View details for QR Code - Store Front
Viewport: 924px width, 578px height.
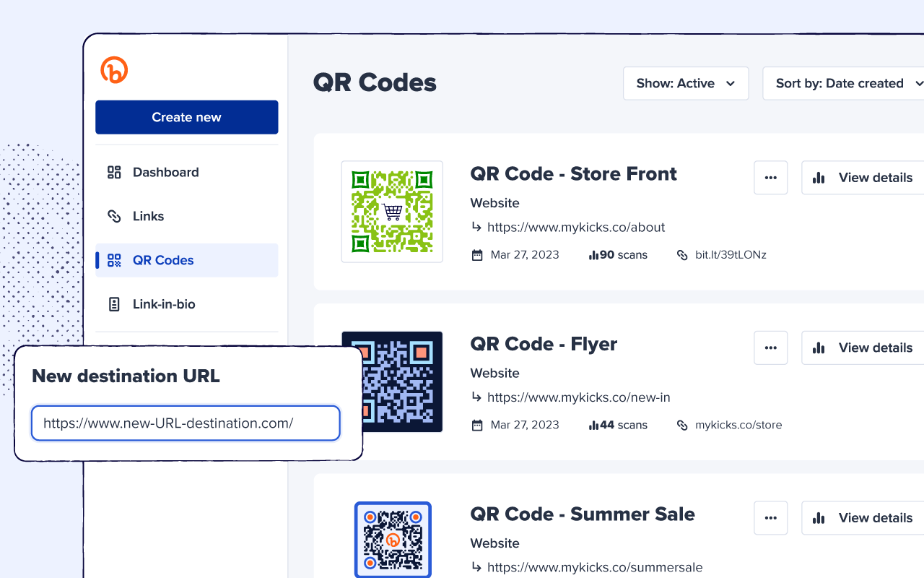coord(864,178)
